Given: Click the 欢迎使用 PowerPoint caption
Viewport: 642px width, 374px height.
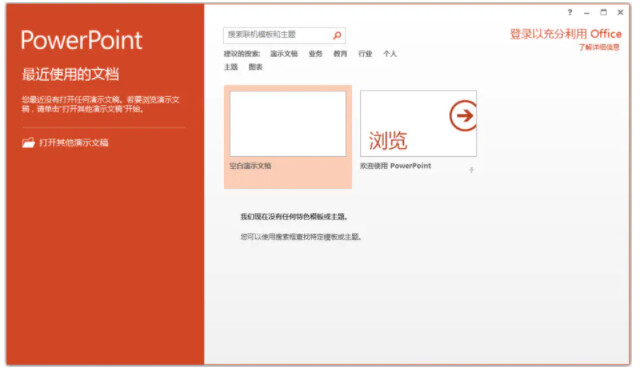Looking at the screenshot, I should 396,165.
